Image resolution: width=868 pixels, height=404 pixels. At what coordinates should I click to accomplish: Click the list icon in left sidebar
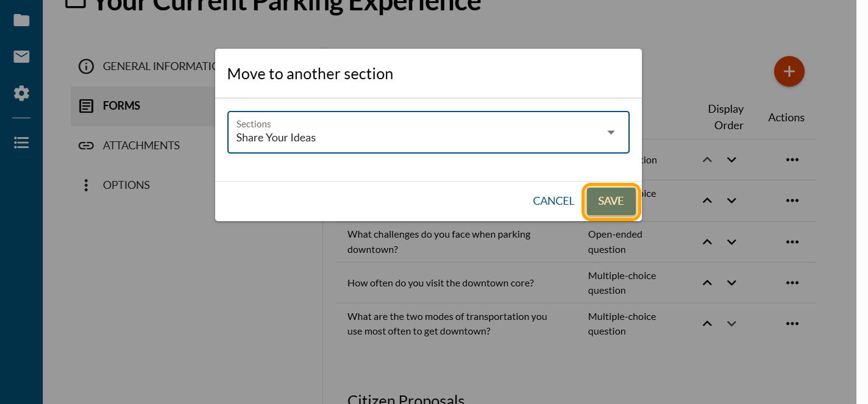click(x=21, y=143)
